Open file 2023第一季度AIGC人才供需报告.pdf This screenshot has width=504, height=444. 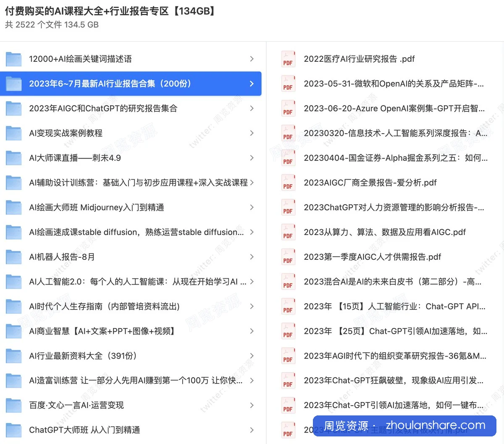pyautogui.click(x=373, y=257)
